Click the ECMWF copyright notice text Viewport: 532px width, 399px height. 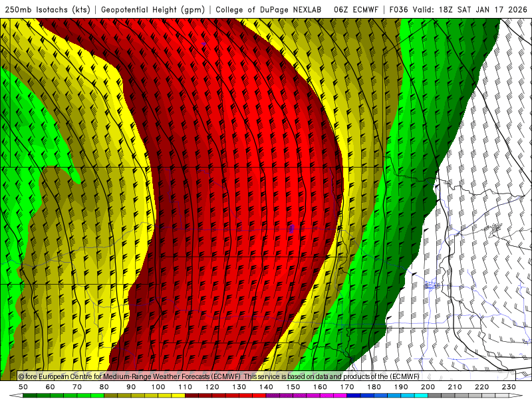[x=219, y=376]
